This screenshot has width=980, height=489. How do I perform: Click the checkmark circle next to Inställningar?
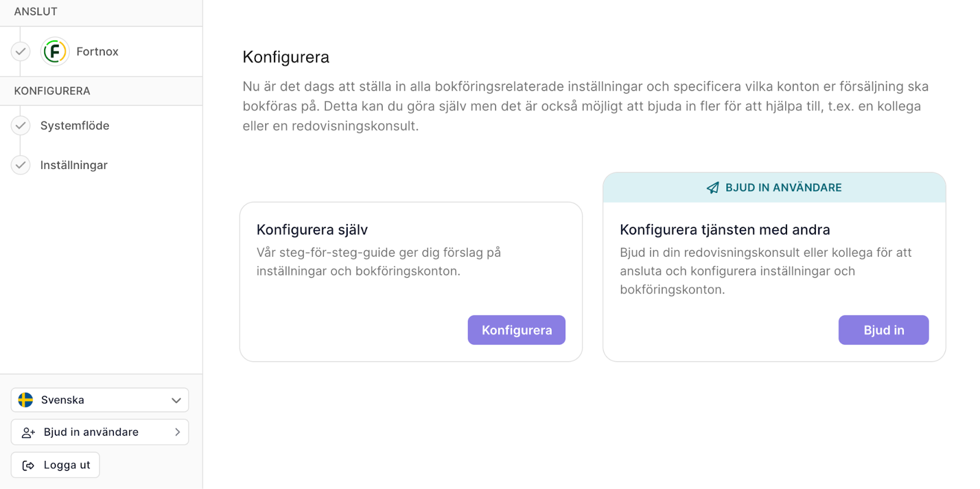(21, 165)
